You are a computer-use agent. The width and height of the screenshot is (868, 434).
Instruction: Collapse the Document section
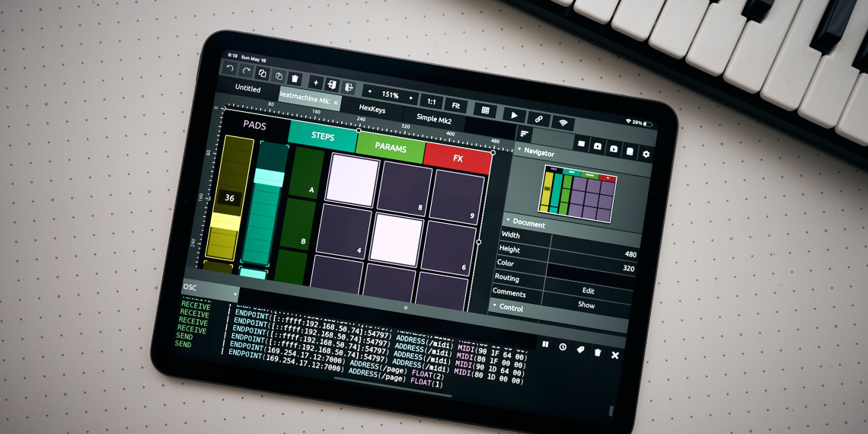tap(509, 221)
